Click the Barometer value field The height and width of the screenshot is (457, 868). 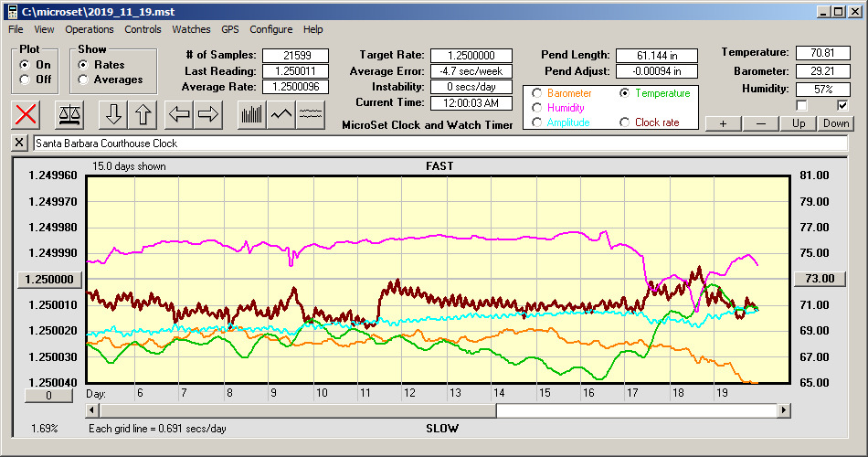pyautogui.click(x=822, y=71)
